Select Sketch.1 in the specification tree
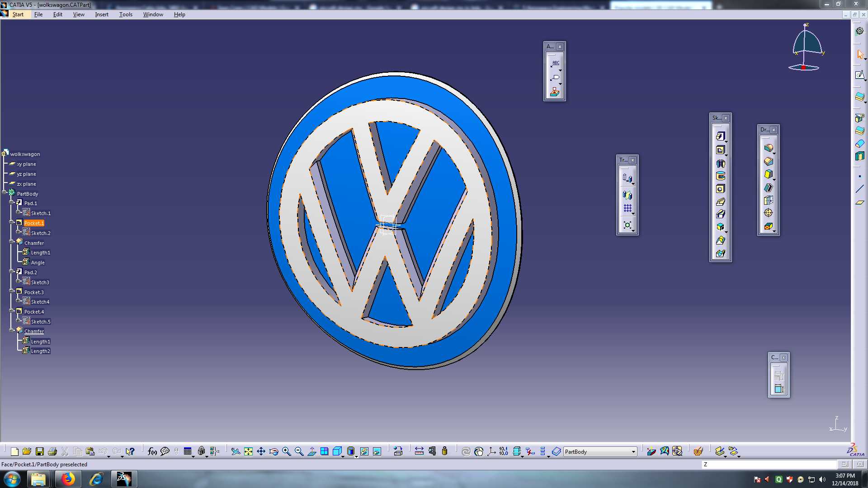Screen dimensions: 868x488 (41, 213)
